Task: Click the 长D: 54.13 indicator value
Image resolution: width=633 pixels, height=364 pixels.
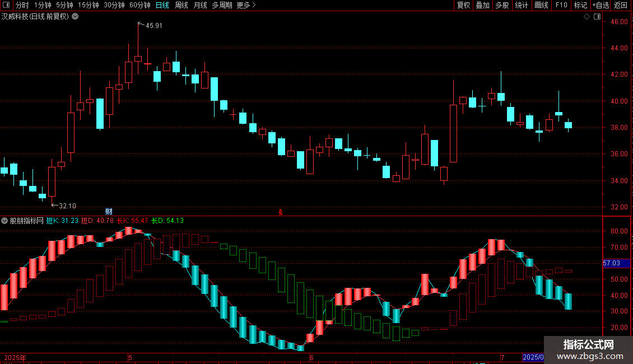Action: 167,221
